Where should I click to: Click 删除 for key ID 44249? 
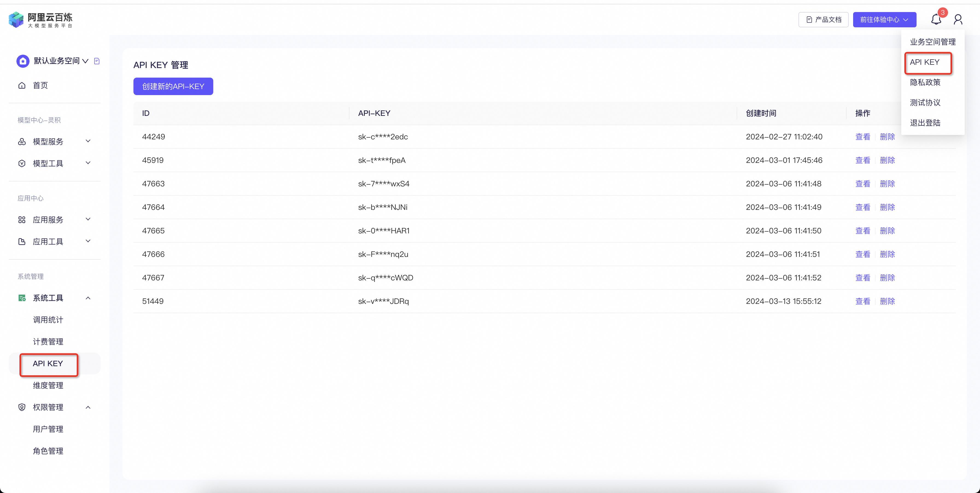pyautogui.click(x=887, y=136)
